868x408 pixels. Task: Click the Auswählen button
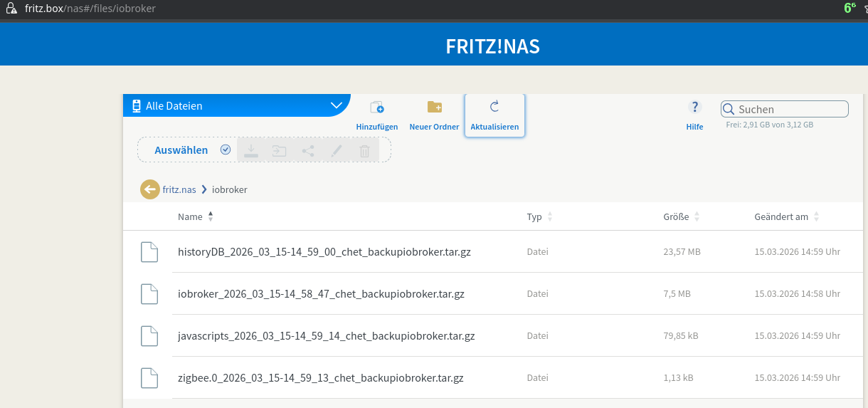click(181, 150)
